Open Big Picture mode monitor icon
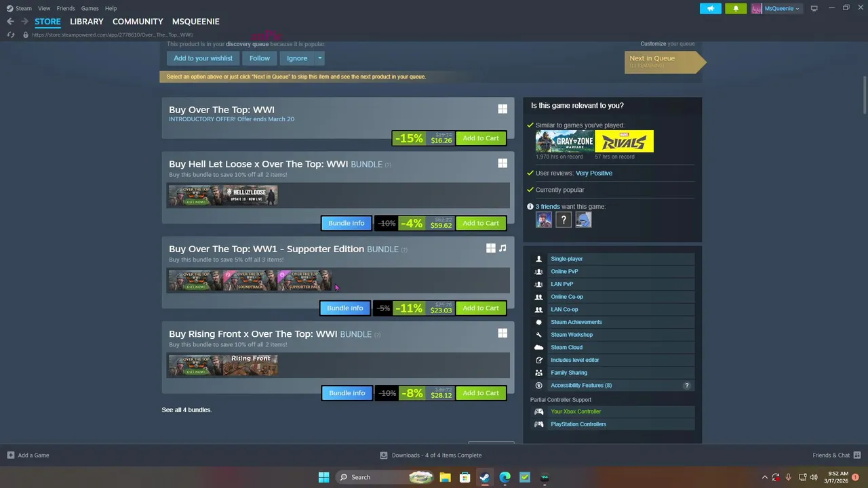This screenshot has height=488, width=868. click(814, 8)
